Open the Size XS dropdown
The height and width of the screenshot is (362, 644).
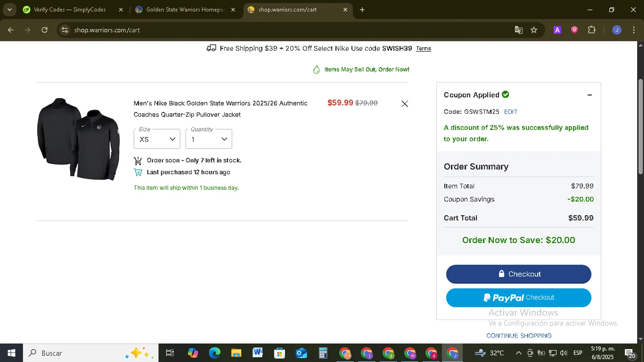tap(157, 139)
